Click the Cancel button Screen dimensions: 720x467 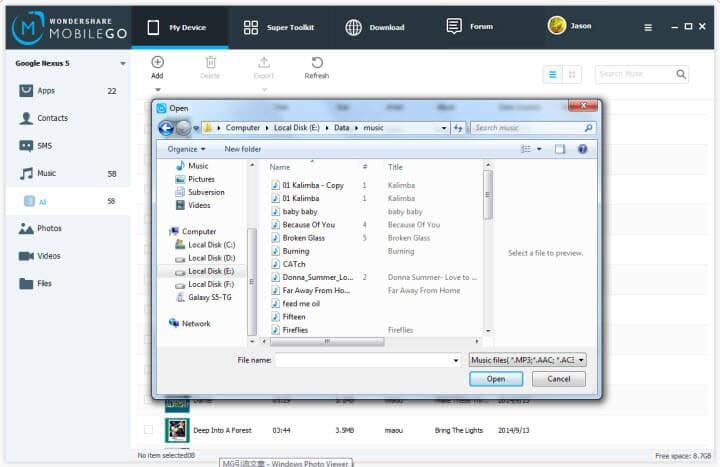point(559,379)
